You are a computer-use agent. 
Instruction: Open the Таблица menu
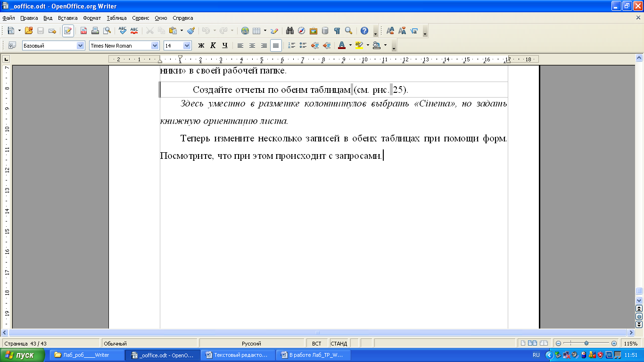pyautogui.click(x=116, y=18)
